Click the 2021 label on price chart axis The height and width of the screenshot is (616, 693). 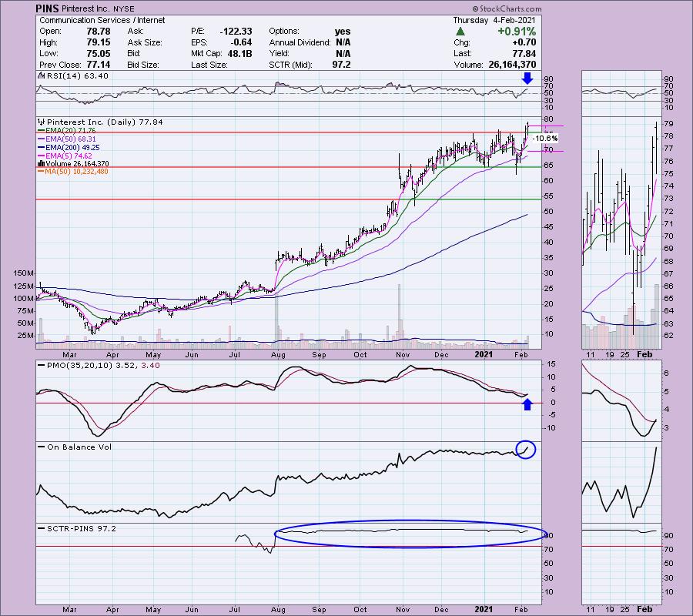(484, 354)
